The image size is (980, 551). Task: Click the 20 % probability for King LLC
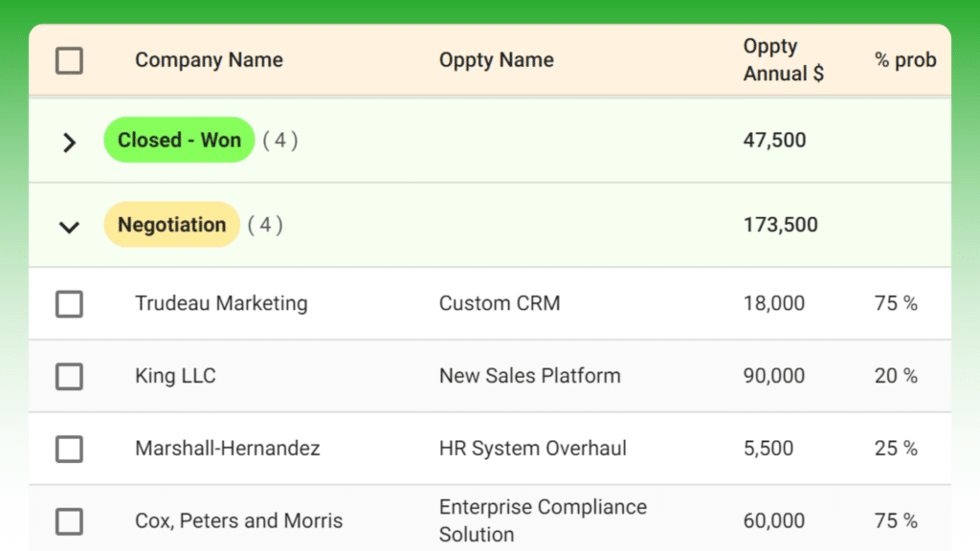click(x=896, y=375)
